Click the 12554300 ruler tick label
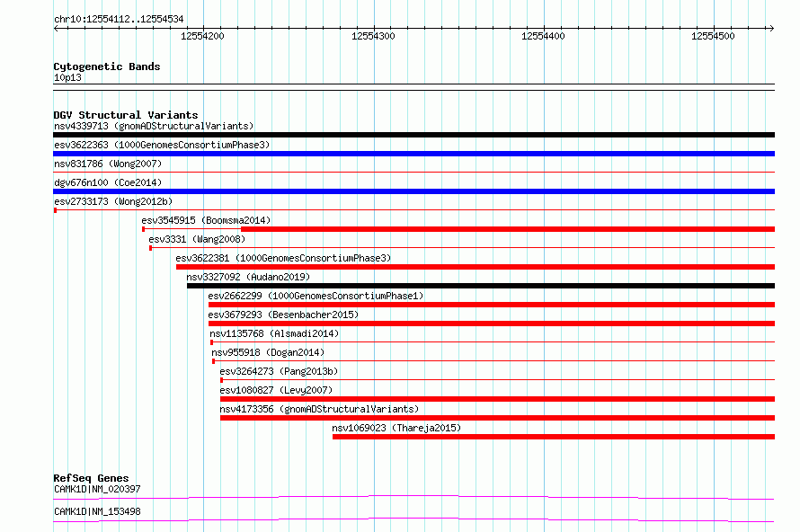Image resolution: width=800 pixels, height=532 pixels. tap(373, 36)
